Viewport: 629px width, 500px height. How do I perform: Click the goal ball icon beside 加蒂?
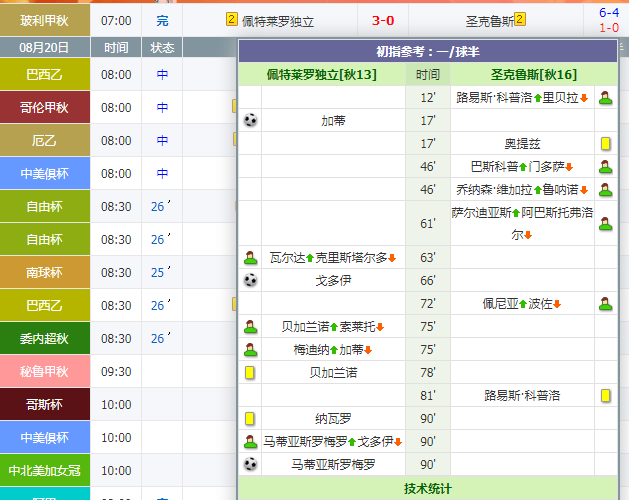[x=250, y=120]
